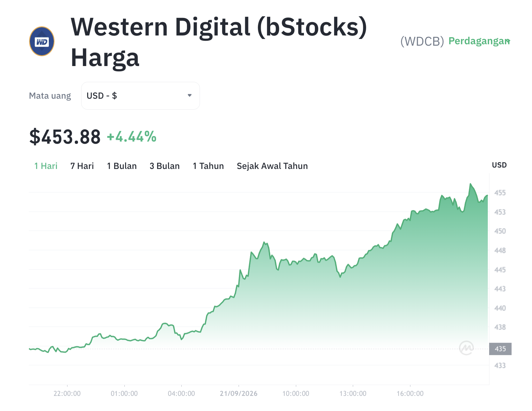Viewport: 532px width, 411px height.
Task: Click the Western Digital WD logo icon
Action: [x=42, y=41]
